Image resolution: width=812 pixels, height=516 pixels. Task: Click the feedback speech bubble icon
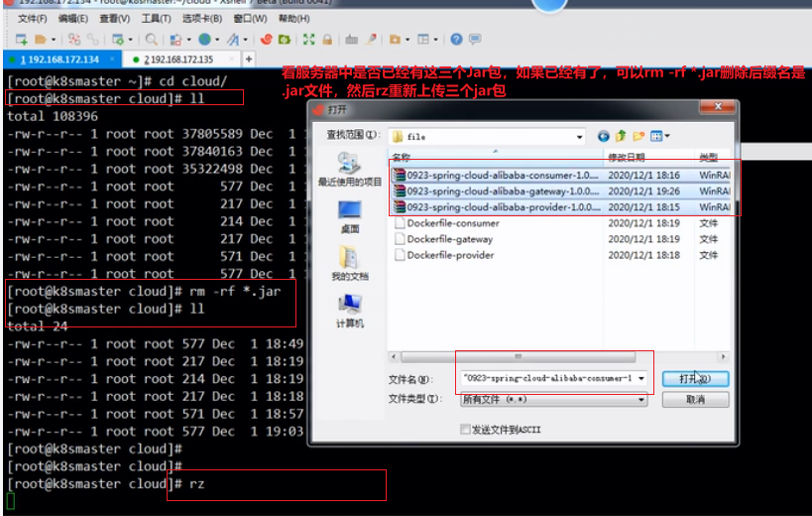tap(475, 40)
